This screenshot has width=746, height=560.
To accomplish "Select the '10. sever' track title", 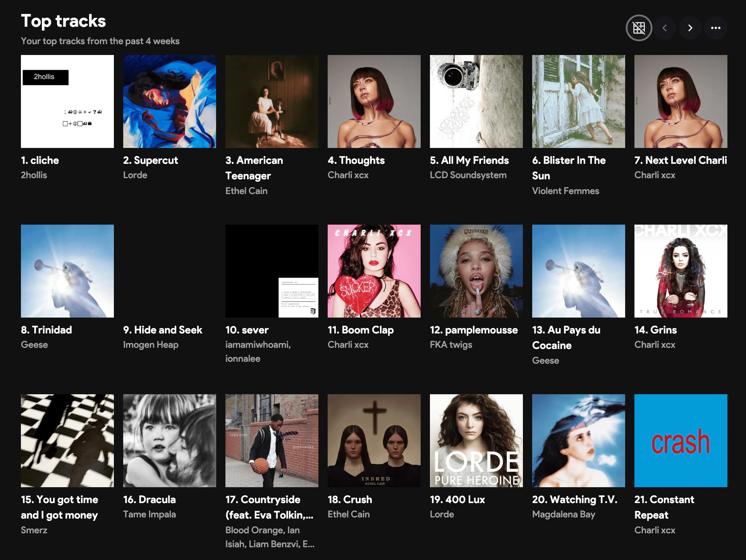I will click(x=247, y=330).
